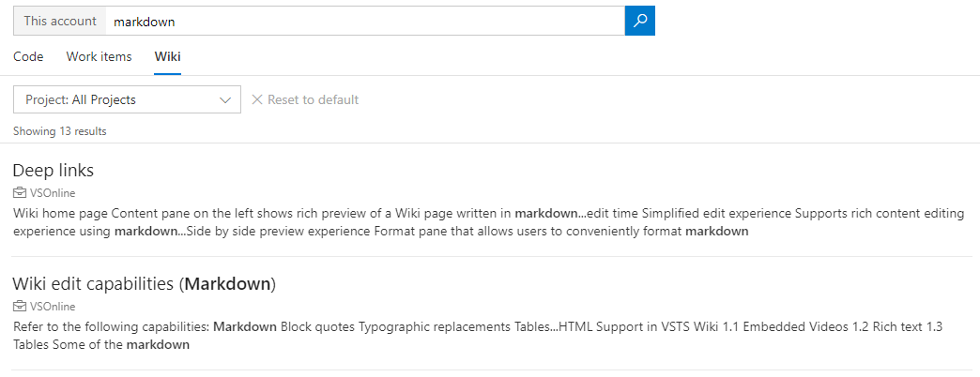Click Reset to default link
The width and height of the screenshot is (980, 377).
[314, 99]
